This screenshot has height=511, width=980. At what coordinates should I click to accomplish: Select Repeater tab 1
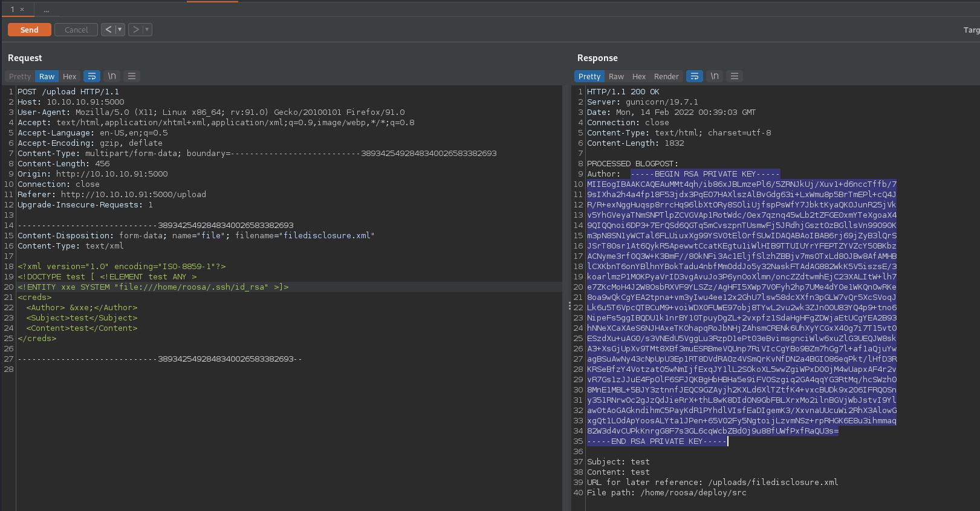click(12, 9)
